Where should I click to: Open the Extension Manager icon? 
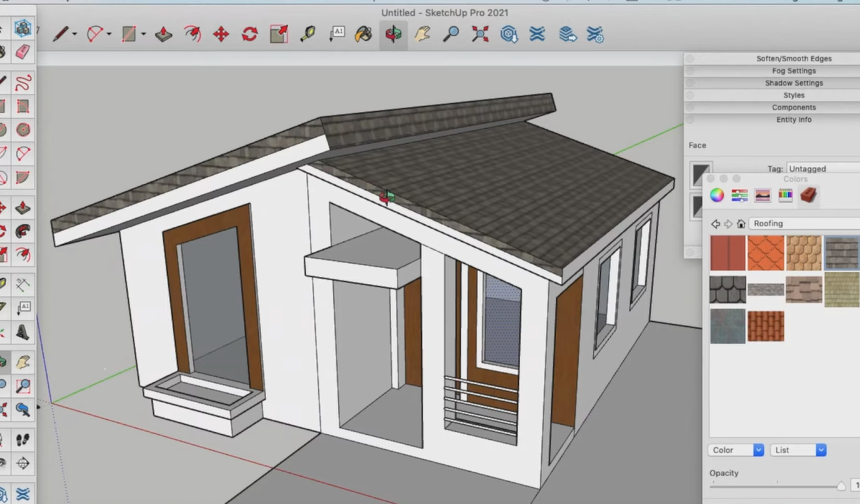coord(595,34)
